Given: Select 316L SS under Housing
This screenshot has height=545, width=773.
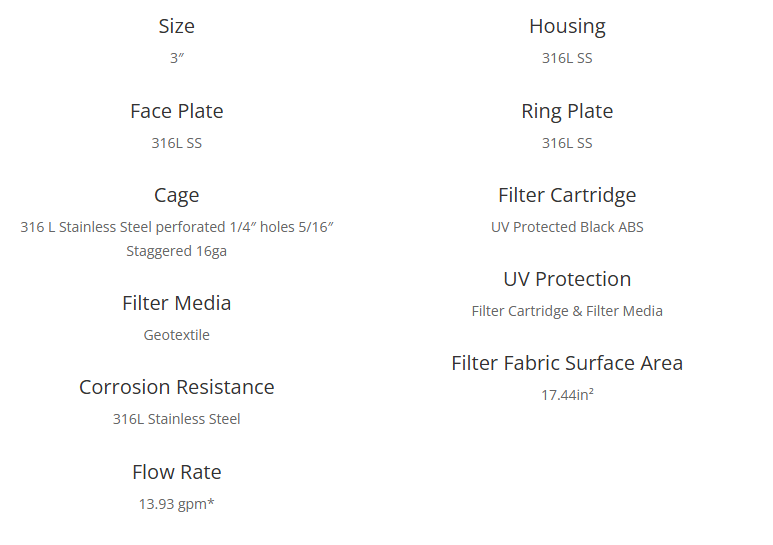Looking at the screenshot, I should click(567, 58).
